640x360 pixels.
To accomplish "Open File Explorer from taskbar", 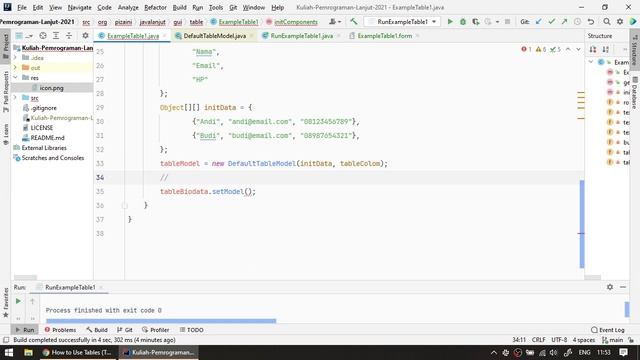I will tap(28, 352).
